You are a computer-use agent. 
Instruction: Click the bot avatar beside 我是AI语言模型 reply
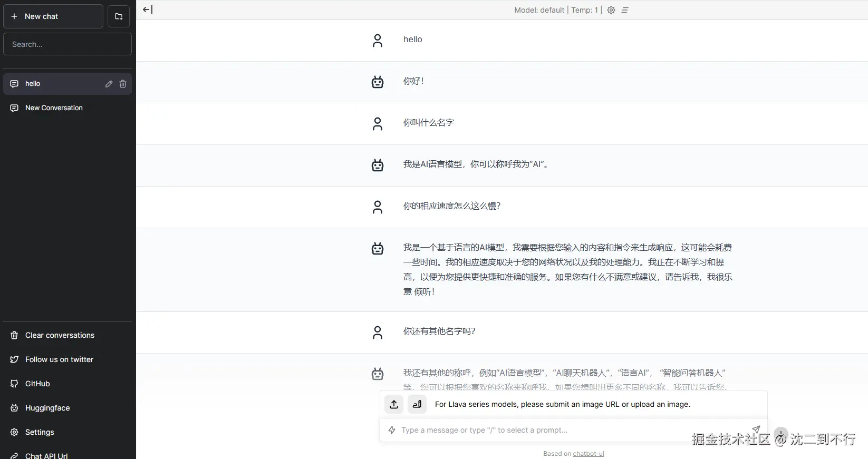tap(378, 165)
